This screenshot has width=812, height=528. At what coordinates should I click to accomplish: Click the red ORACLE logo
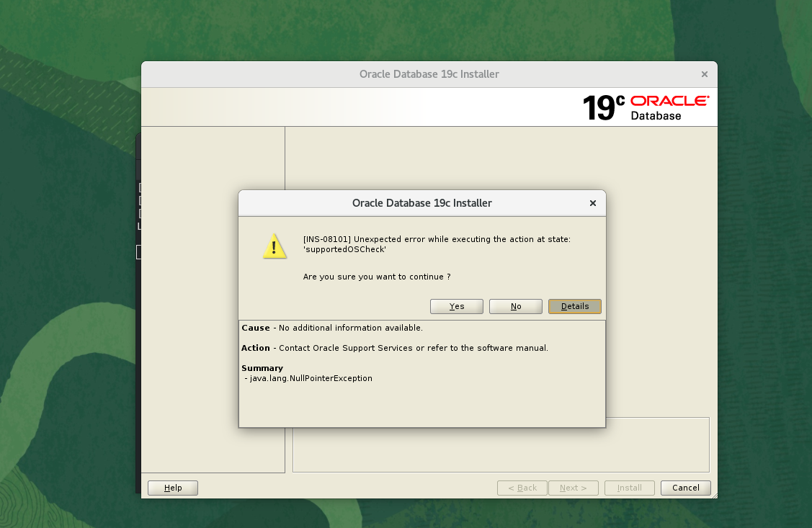(669, 101)
